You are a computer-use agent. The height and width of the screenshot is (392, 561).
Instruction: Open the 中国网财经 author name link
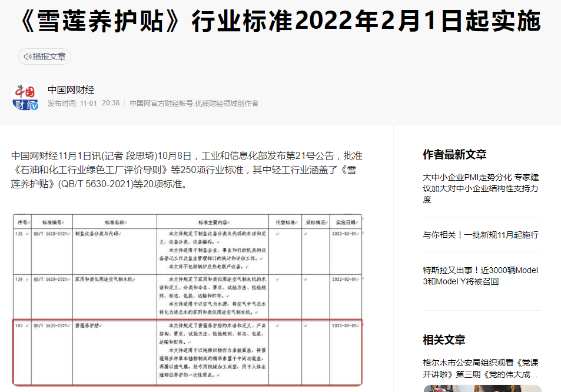coord(71,90)
